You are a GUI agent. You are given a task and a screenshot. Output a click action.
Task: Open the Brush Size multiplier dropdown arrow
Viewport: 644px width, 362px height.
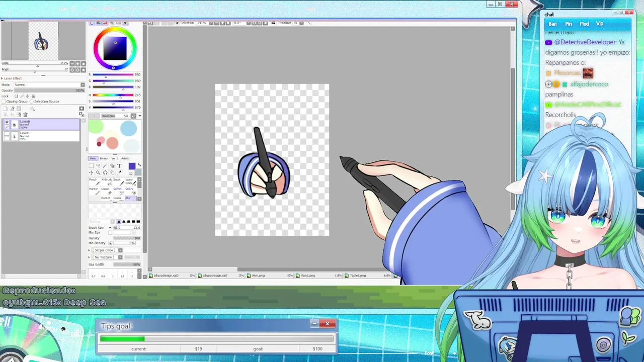[110, 228]
